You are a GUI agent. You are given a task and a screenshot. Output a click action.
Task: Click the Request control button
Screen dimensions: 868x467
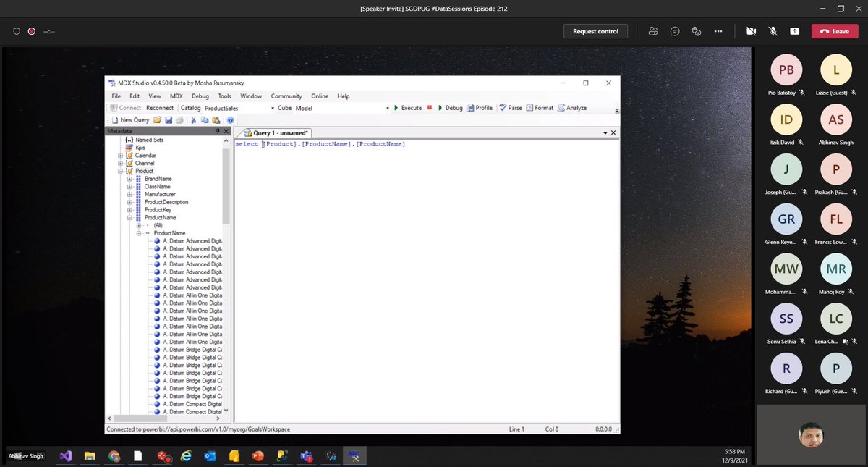pyautogui.click(x=595, y=31)
